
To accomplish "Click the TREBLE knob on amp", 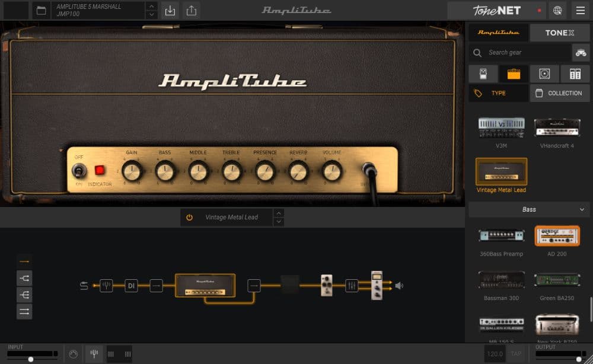I will (231, 171).
